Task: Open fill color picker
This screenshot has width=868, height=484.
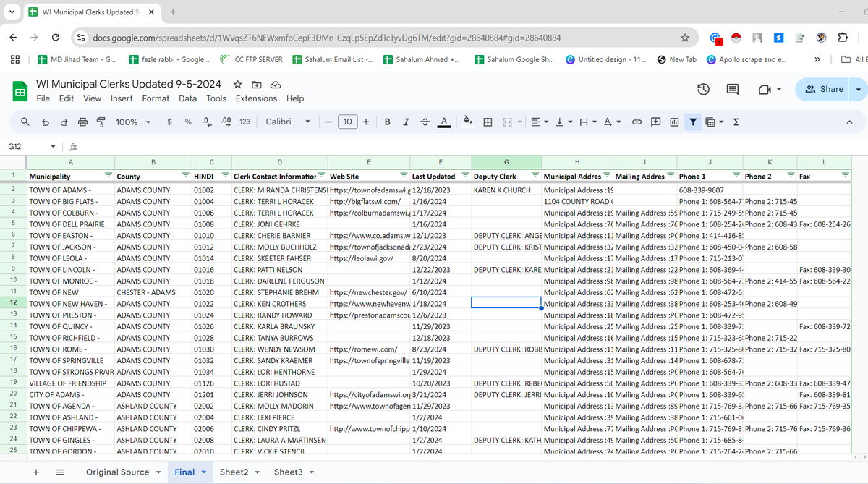Action: [468, 122]
